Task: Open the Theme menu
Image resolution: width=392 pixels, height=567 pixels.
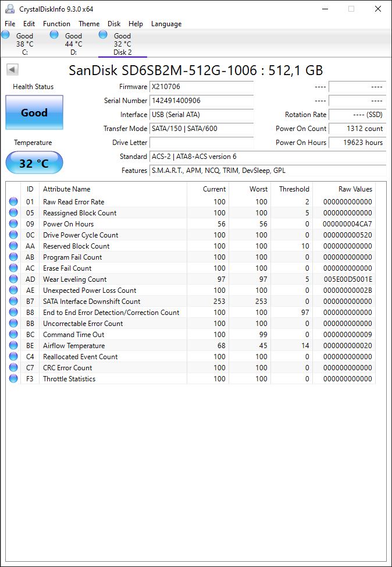Action: (x=89, y=24)
